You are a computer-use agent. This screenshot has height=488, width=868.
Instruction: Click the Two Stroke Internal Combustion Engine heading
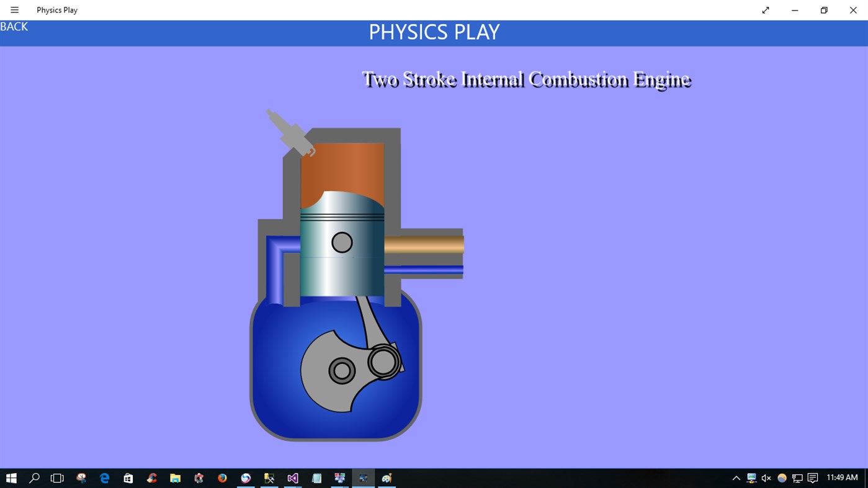pyautogui.click(x=526, y=79)
